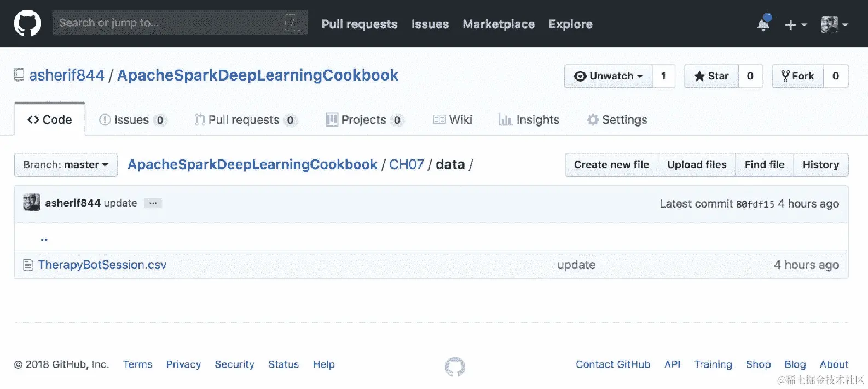Expand commit message ellipsis button
This screenshot has width=868, height=389.
point(153,203)
